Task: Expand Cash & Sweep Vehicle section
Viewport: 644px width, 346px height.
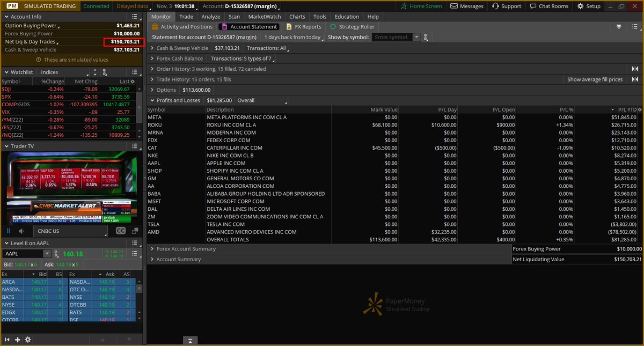Action: 152,48
